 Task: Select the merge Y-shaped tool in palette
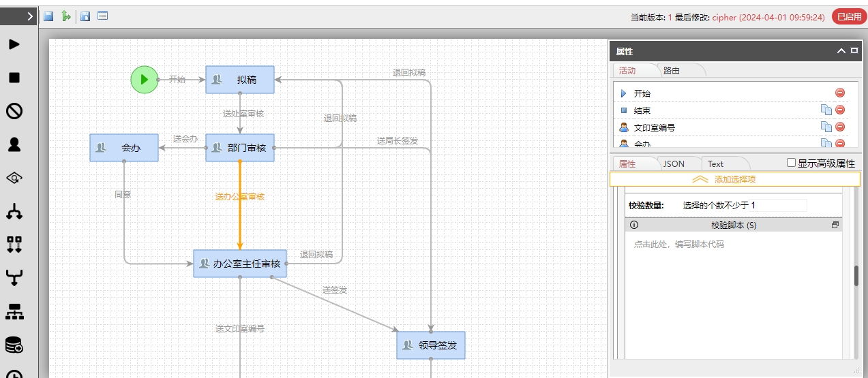pos(14,278)
